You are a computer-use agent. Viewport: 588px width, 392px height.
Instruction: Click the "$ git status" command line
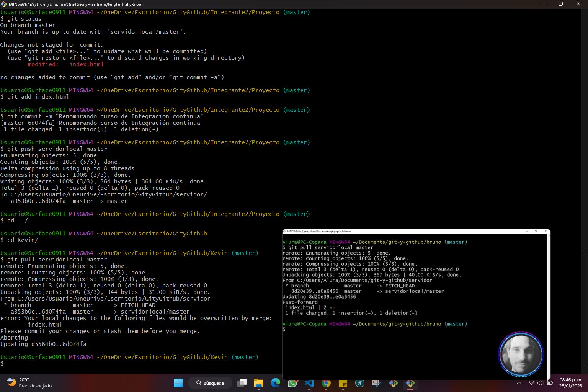[x=21, y=19]
